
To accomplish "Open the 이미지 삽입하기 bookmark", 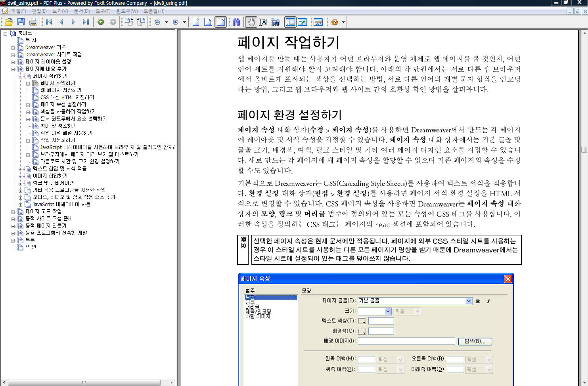I will tap(50, 176).
